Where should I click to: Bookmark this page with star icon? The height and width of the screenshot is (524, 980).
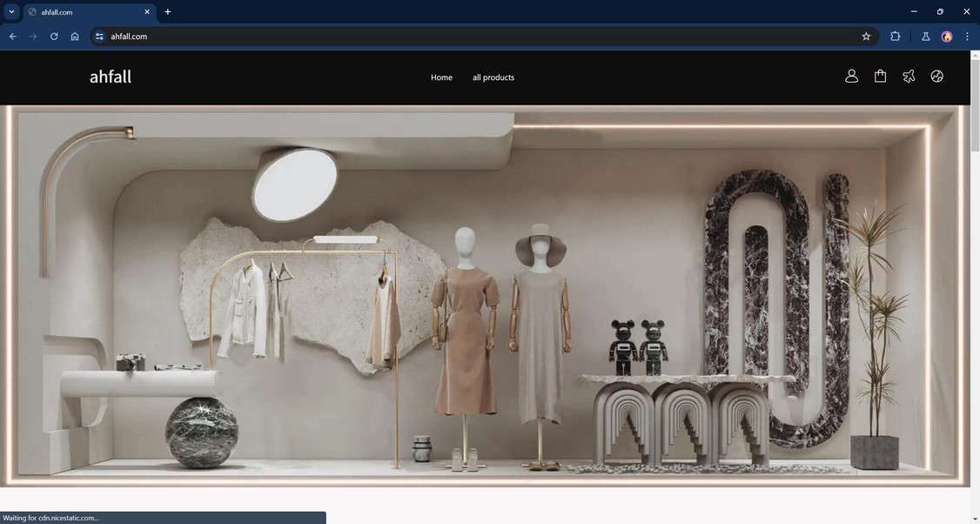pyautogui.click(x=866, y=37)
